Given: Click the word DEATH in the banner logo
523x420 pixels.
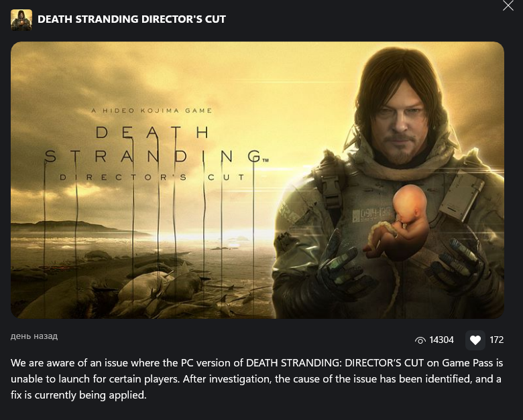Looking at the screenshot, I should pos(152,133).
